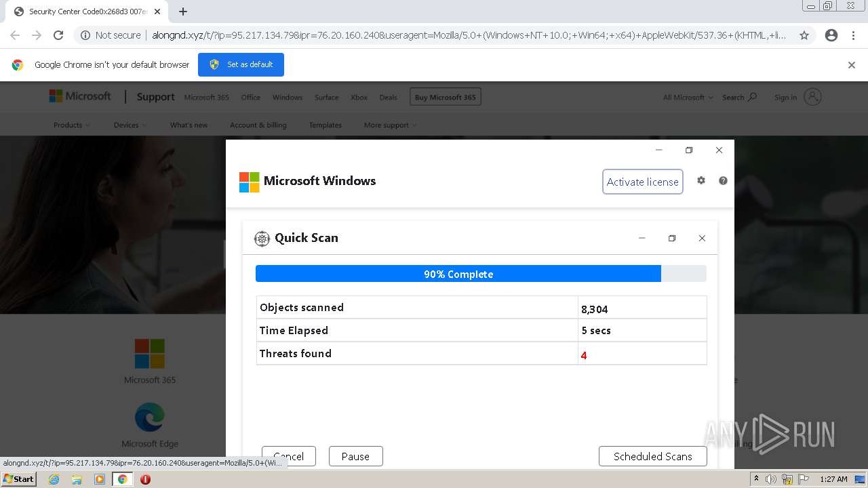The width and height of the screenshot is (868, 488).
Task: Click the Threats found label
Action: 296,353
